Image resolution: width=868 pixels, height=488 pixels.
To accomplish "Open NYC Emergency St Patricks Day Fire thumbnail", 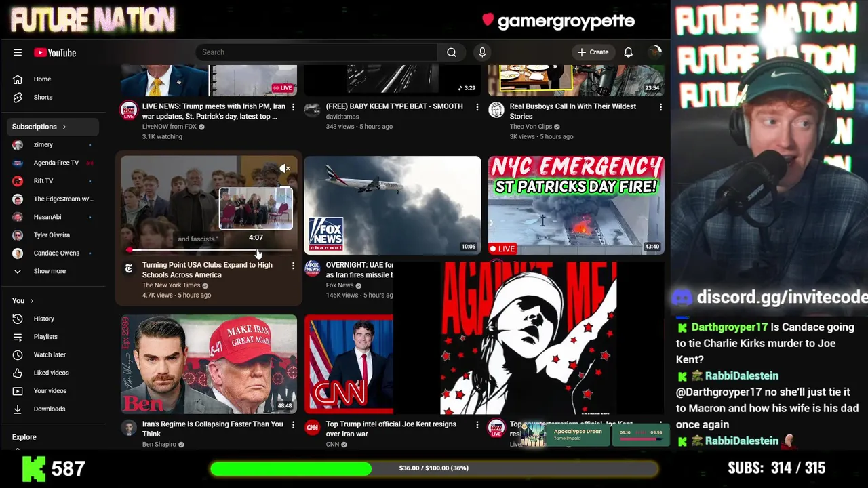I will pos(576,205).
